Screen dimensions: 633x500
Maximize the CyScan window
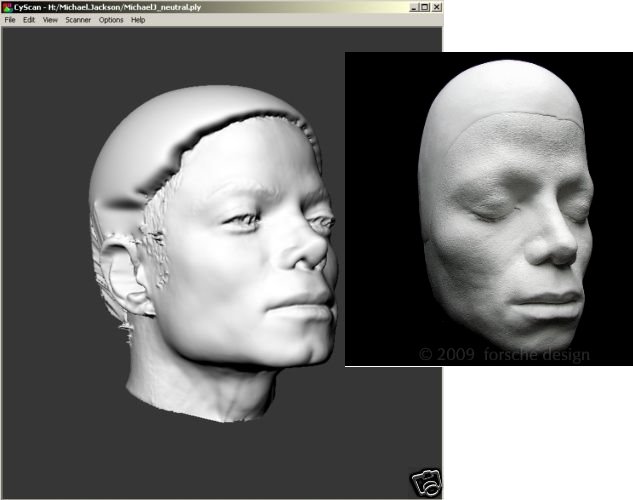423,7
